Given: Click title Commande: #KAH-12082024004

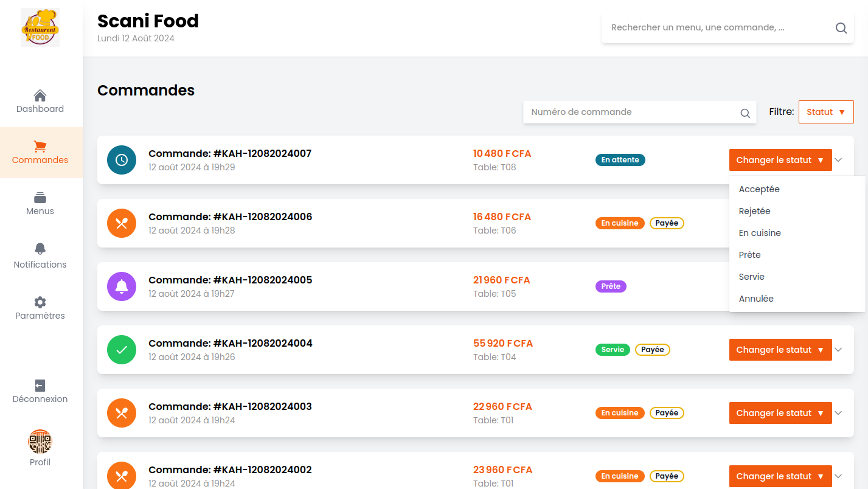Looking at the screenshot, I should point(231,343).
